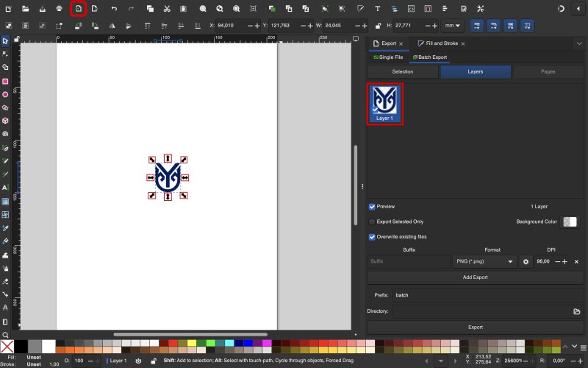Viewport: 588px width, 368px height.
Task: Select the Zoom tool in left toolbox
Action: [5, 335]
